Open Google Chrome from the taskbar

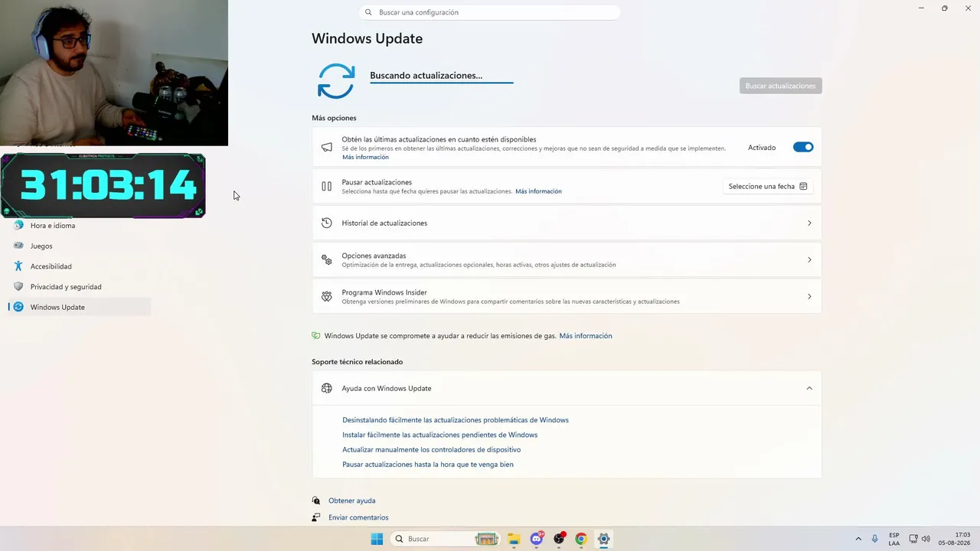click(x=581, y=539)
